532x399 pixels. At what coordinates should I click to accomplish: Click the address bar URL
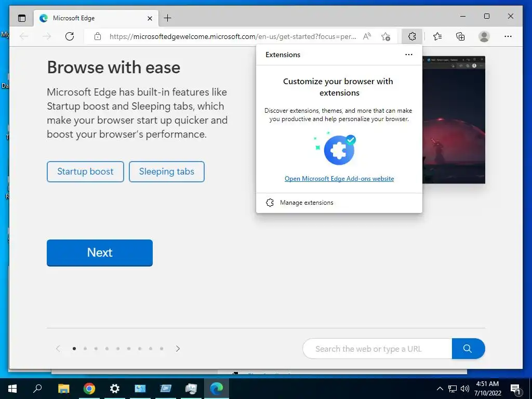click(233, 36)
